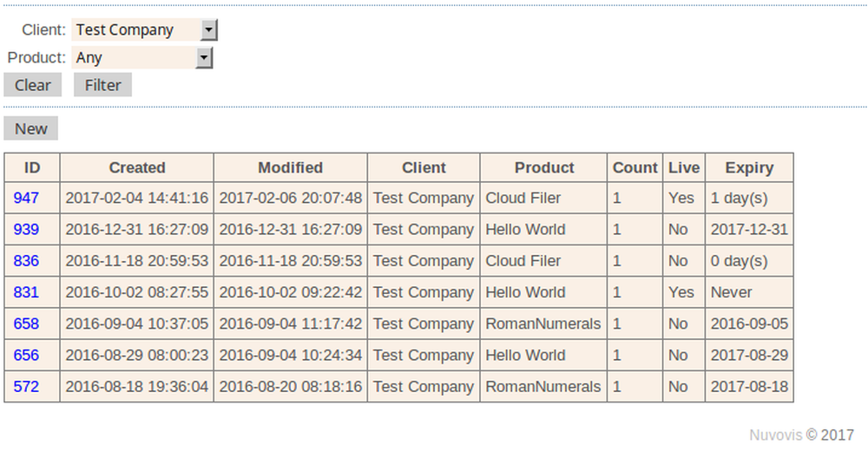
Task: Open the Client dropdown showing Test Company
Action: click(x=144, y=30)
